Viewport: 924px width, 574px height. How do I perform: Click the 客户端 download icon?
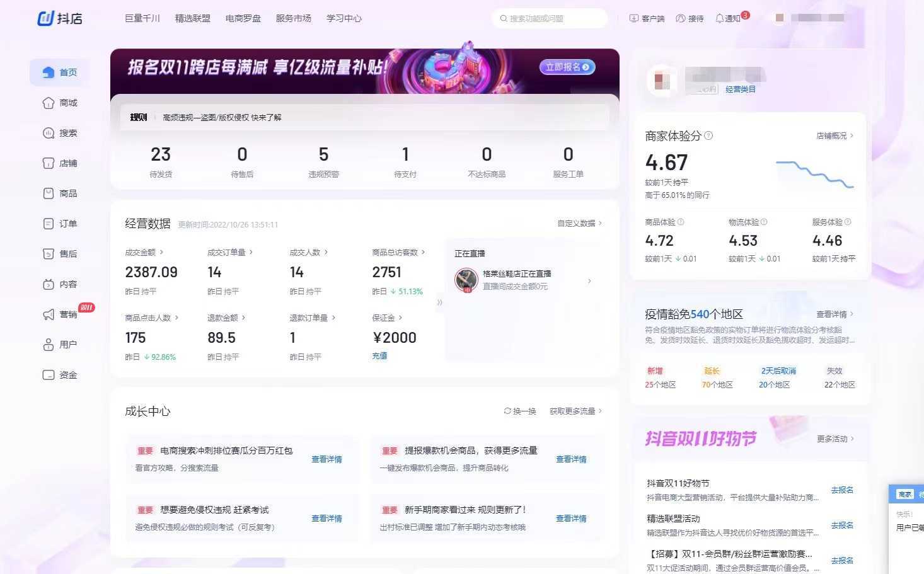(634, 18)
